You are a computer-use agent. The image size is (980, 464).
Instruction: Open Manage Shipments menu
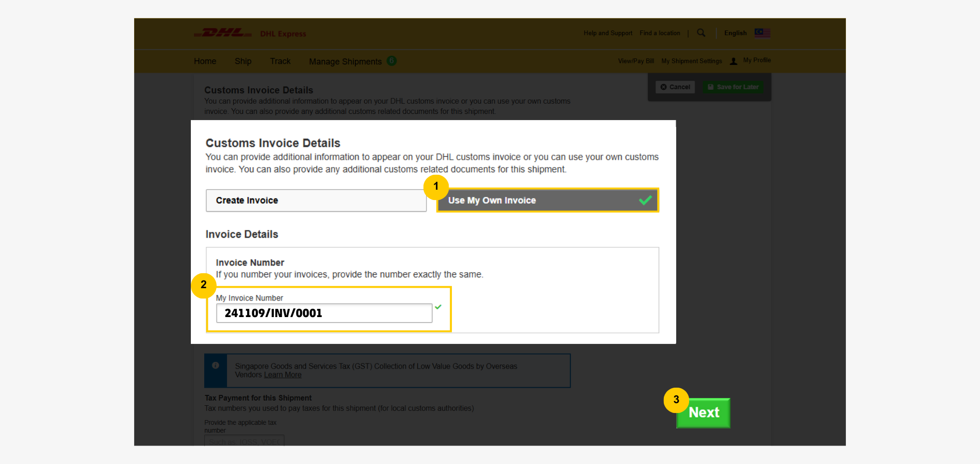click(346, 61)
